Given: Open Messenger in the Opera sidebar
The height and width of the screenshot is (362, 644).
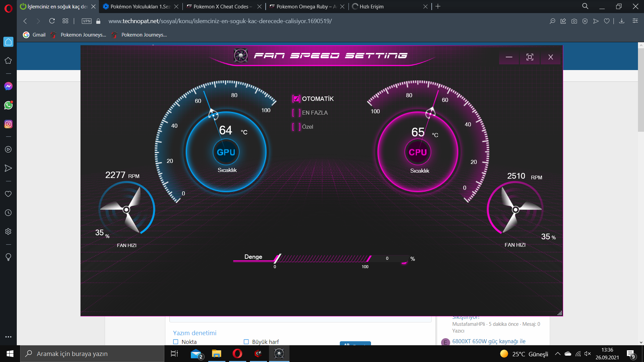Looking at the screenshot, I should click(8, 86).
